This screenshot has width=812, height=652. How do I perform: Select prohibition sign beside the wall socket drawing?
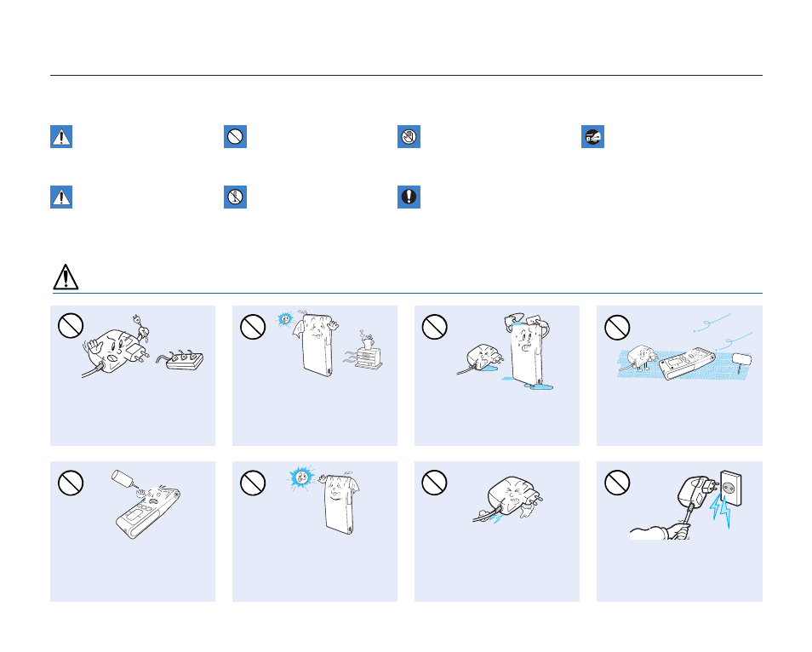point(617,483)
